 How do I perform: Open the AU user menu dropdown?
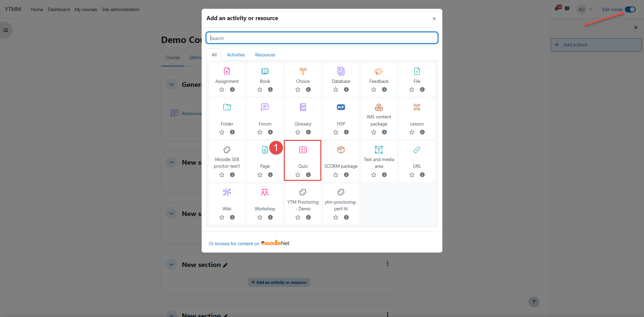pyautogui.click(x=584, y=9)
